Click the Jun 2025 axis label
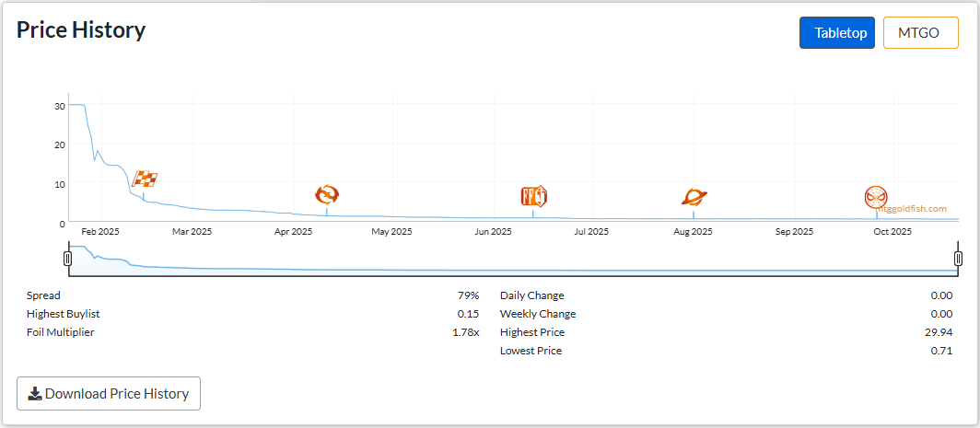Image resolution: width=980 pixels, height=428 pixels. coord(493,232)
